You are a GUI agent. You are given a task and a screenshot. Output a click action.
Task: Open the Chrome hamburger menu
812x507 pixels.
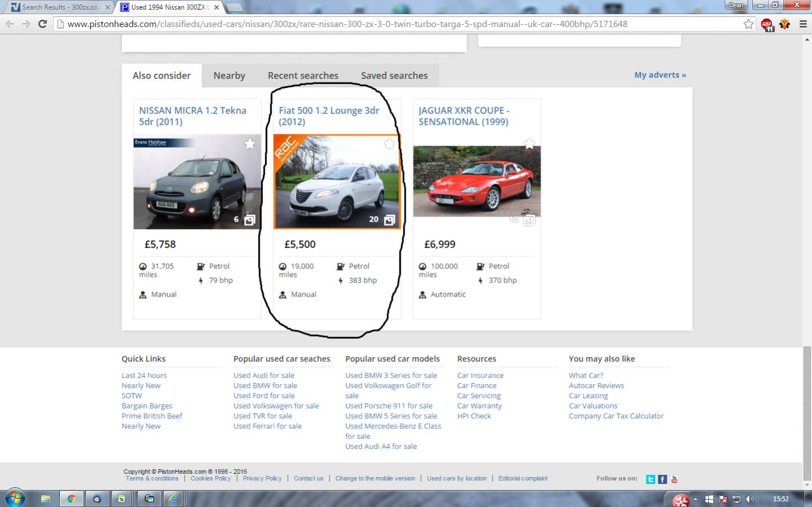(x=802, y=24)
